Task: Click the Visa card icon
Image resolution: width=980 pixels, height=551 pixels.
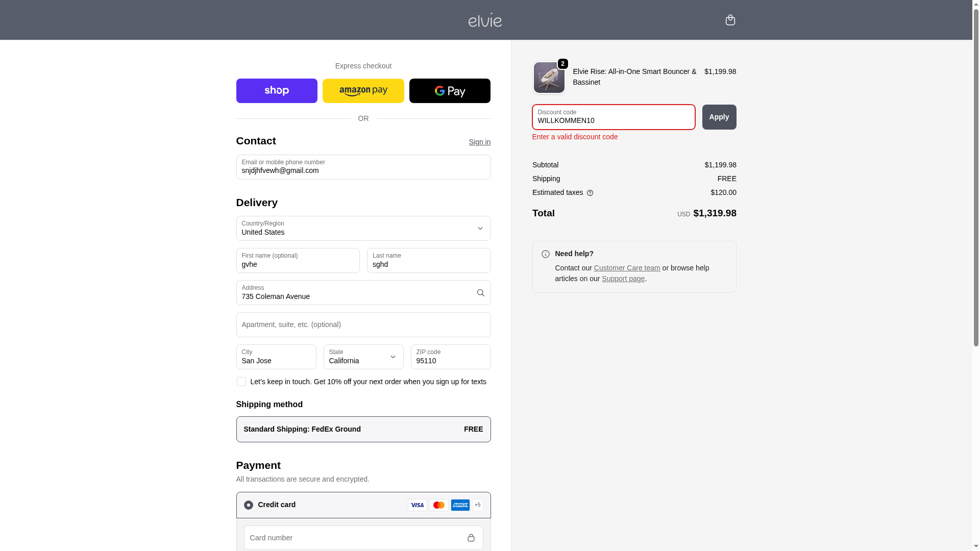Action: coord(418,505)
